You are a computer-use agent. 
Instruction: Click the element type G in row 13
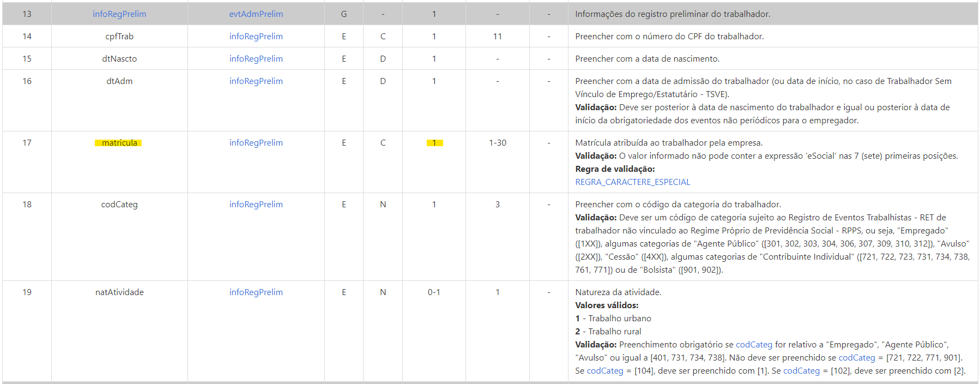coord(344,14)
